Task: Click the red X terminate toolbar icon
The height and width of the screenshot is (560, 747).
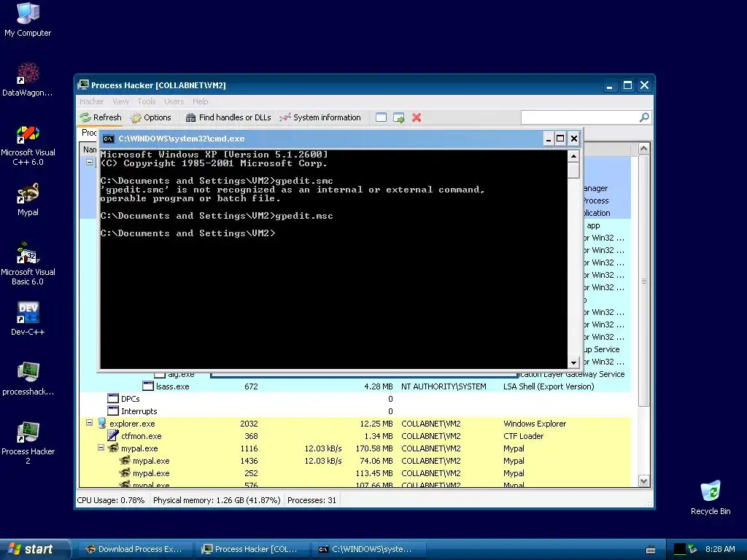Action: [x=417, y=117]
